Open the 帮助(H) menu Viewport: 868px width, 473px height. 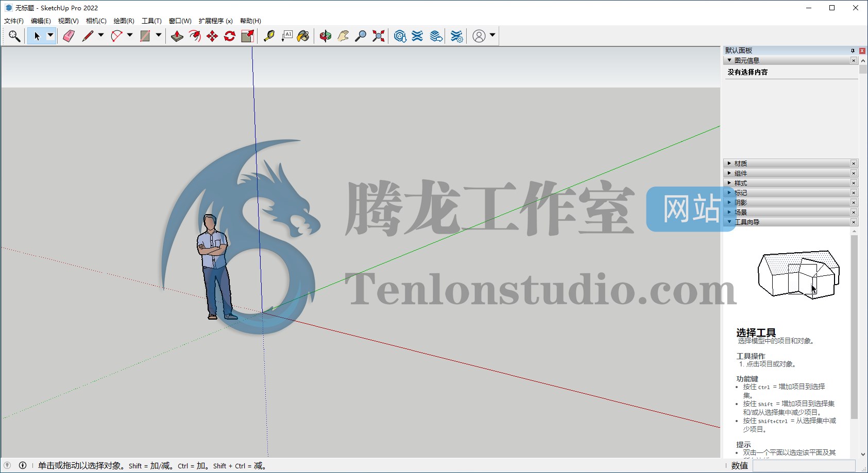(x=250, y=21)
